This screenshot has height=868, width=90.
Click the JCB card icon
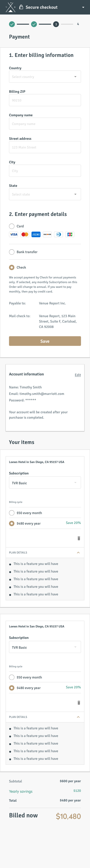70,234
